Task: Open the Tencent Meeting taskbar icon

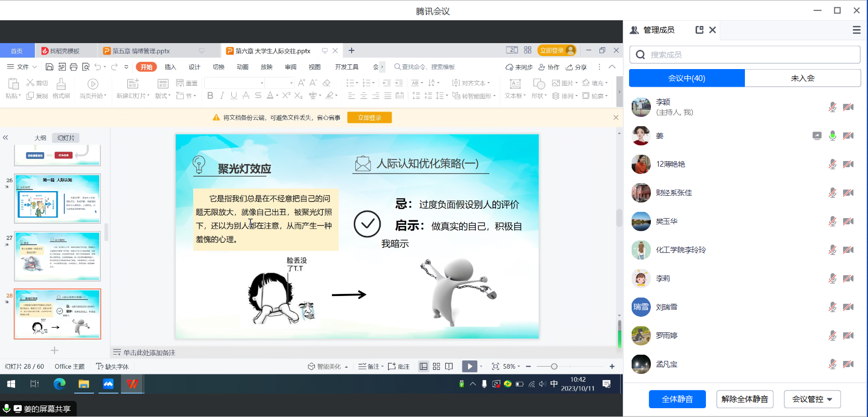Action: tap(108, 384)
